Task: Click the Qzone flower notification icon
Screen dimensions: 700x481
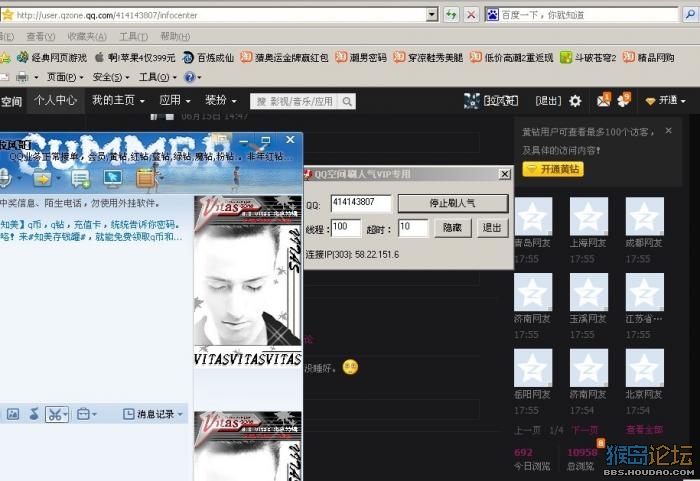Action: [624, 100]
